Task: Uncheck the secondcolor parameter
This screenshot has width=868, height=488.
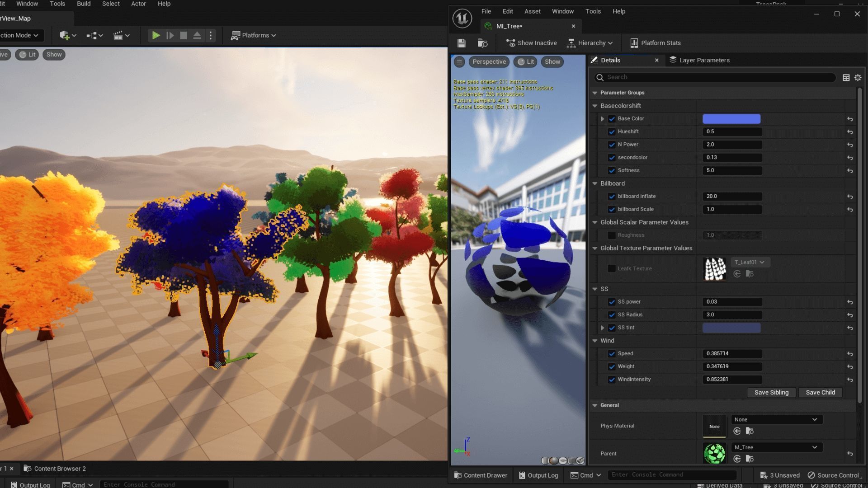Action: pyautogui.click(x=612, y=158)
